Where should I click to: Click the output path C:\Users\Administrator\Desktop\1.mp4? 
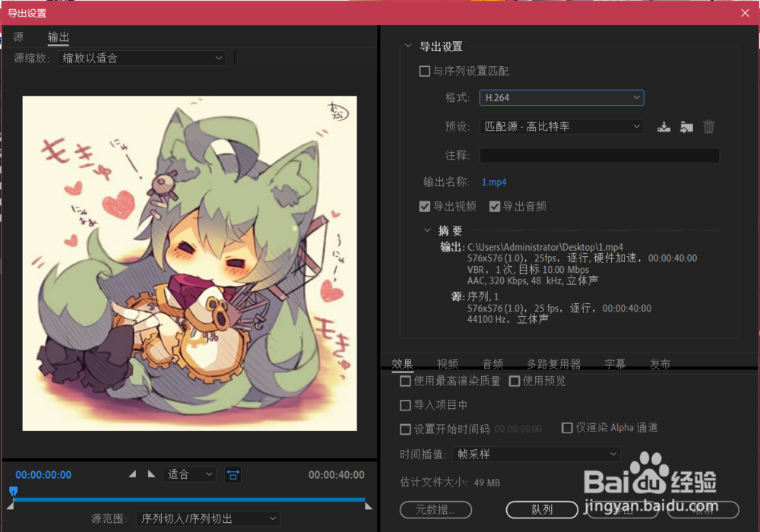coord(545,247)
